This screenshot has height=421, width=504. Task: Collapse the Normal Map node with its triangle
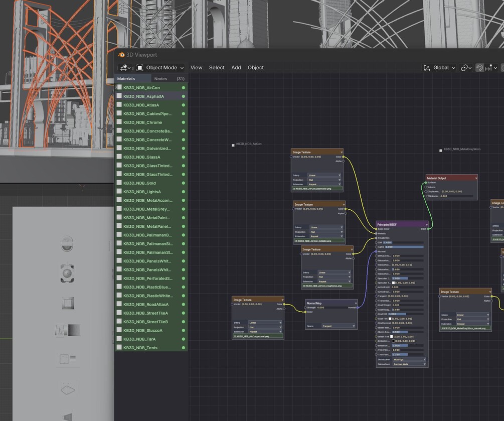pos(356,303)
